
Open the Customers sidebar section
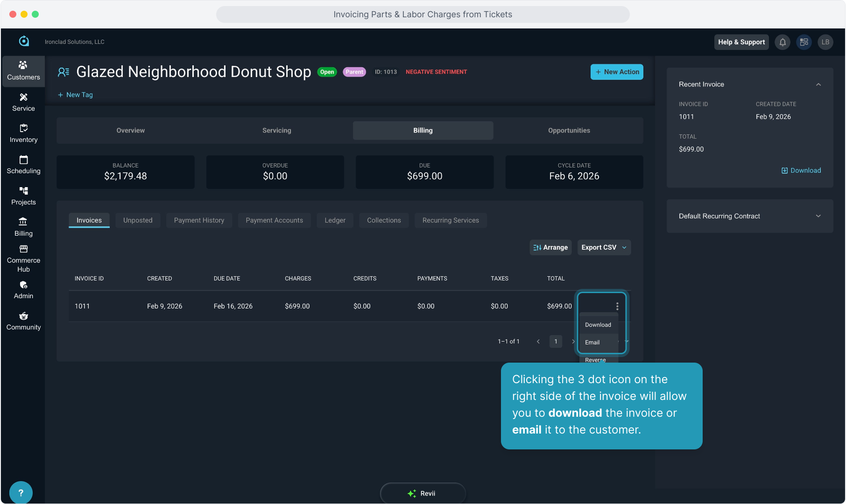click(x=23, y=71)
